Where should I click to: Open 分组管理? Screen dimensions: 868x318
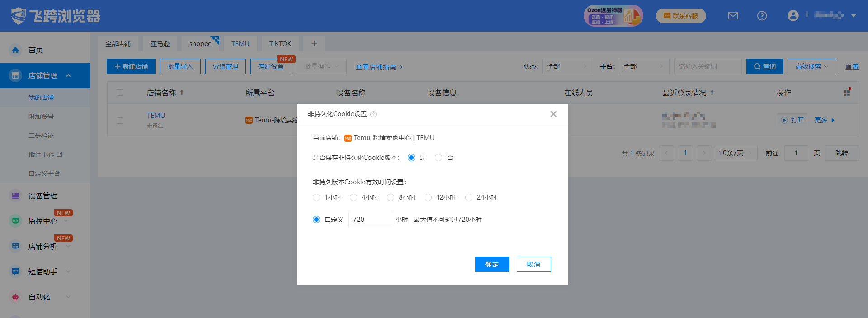click(x=226, y=66)
